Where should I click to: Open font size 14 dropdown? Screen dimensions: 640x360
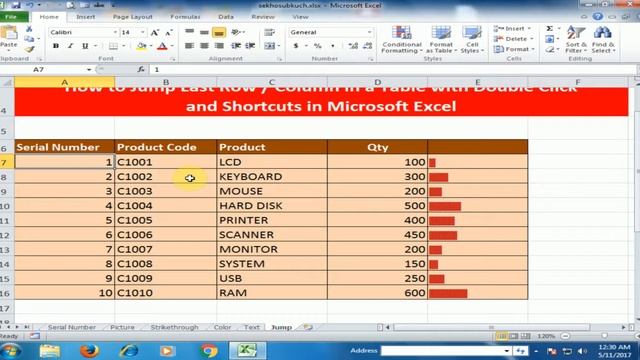(142, 32)
